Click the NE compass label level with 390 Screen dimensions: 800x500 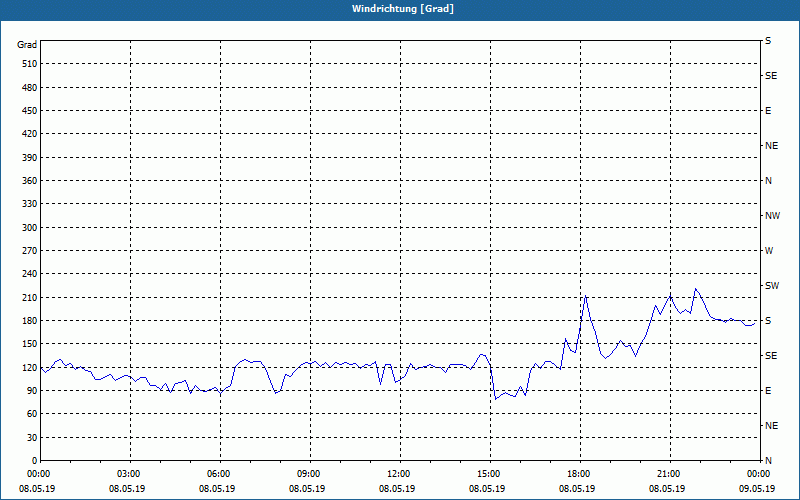[x=772, y=146]
